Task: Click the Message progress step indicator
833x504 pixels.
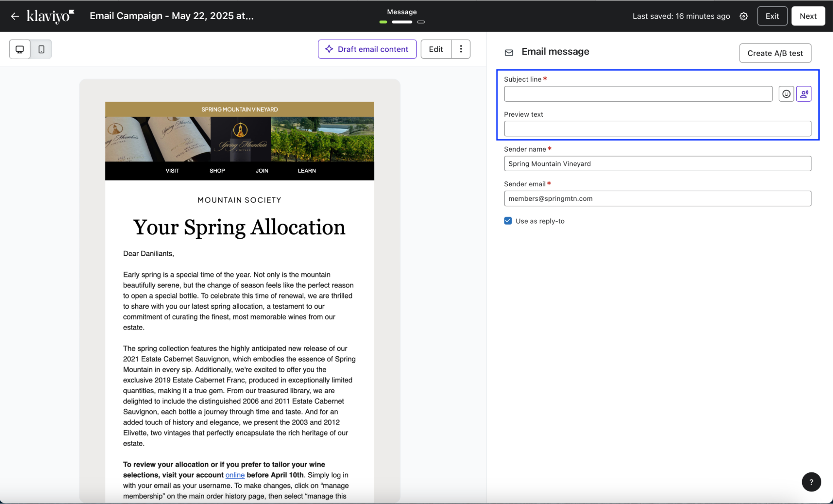Action: (402, 22)
